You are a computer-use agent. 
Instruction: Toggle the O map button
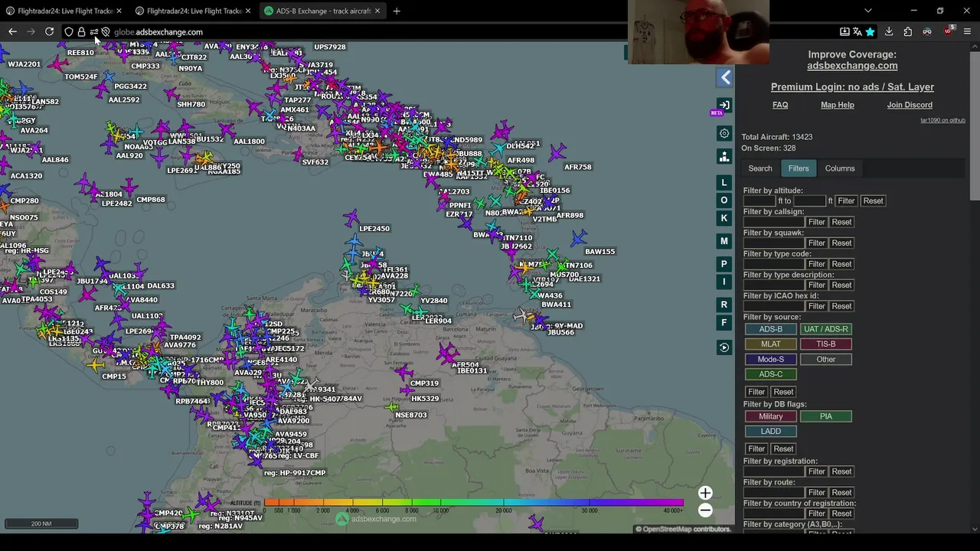[724, 200]
